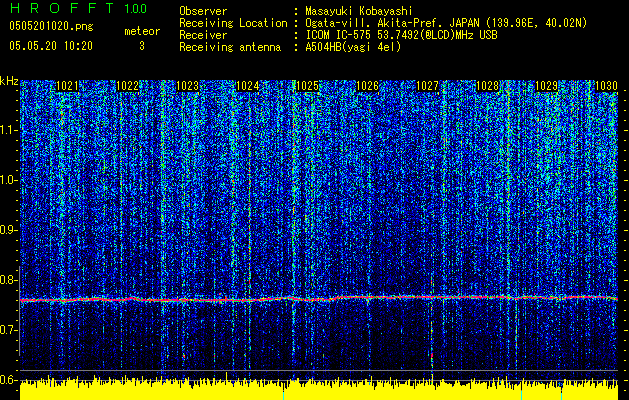The image size is (629, 400).
Task: Click the yellow amplitude bar graph
Action: point(320,390)
